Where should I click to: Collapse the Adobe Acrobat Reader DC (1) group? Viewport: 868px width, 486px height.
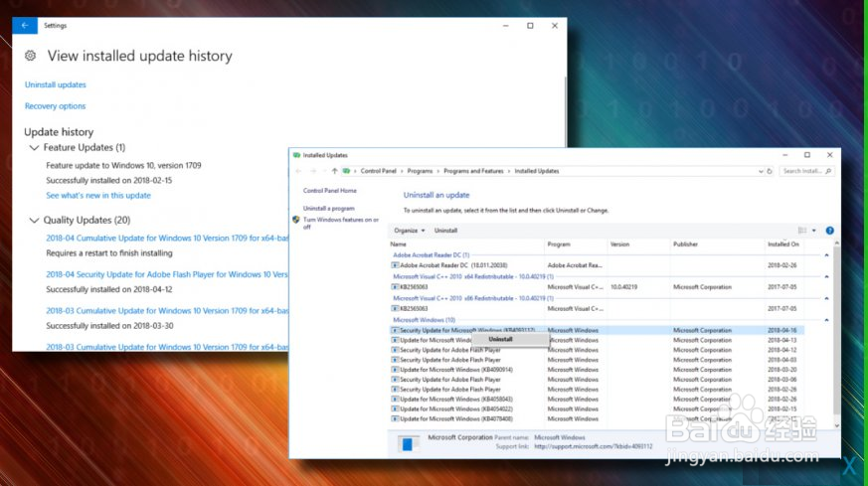click(x=826, y=255)
